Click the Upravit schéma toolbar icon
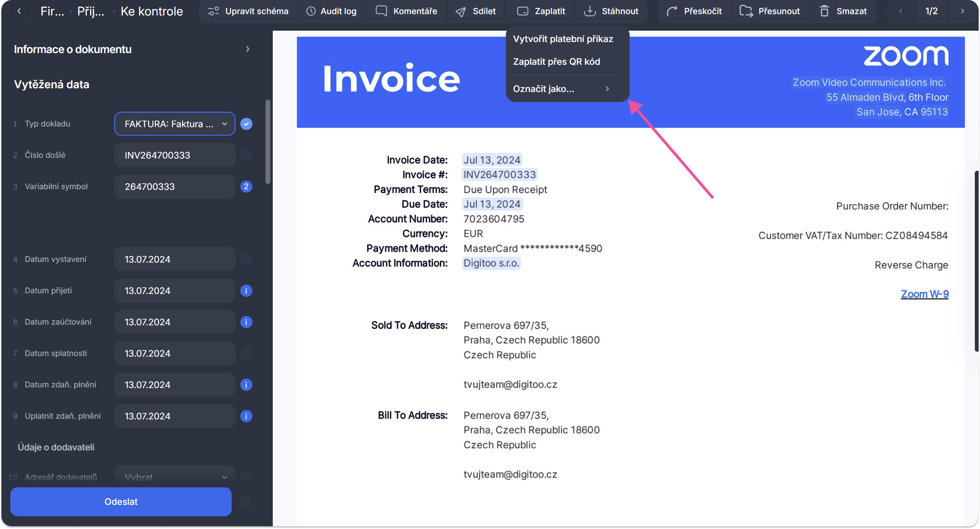 click(x=213, y=11)
